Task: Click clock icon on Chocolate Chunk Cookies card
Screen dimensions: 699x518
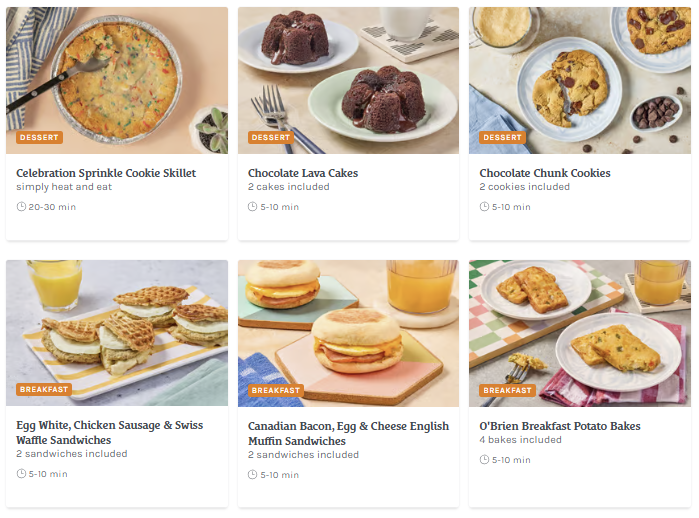Action: [485, 207]
